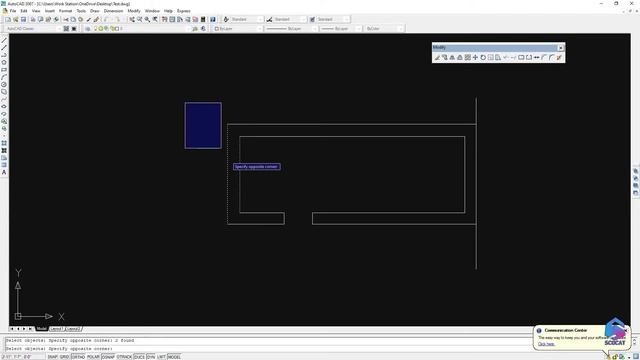
Task: Switch to the Model tab
Action: coord(42,329)
